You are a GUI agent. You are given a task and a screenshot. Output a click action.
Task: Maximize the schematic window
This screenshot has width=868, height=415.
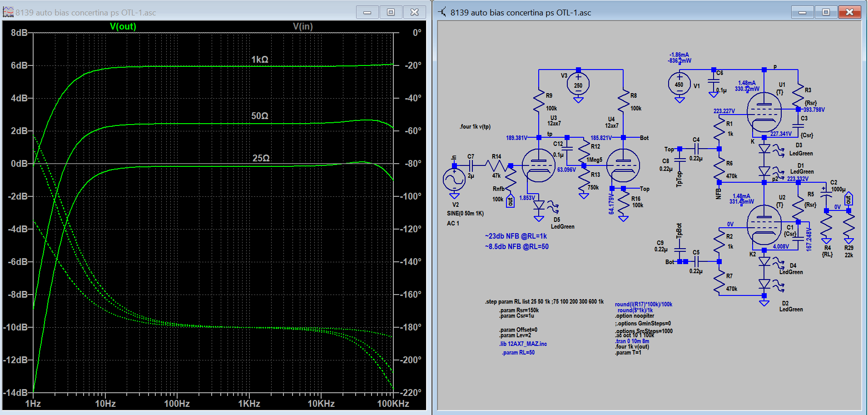826,12
